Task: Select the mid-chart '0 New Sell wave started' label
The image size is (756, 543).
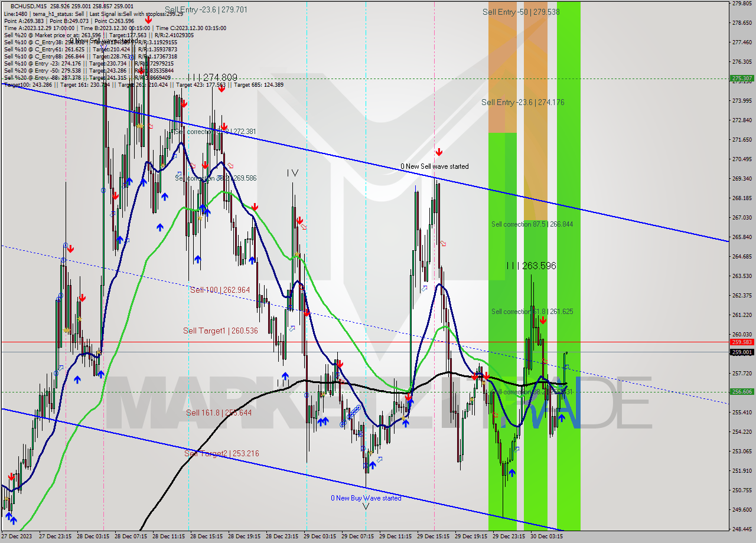Action: point(435,166)
